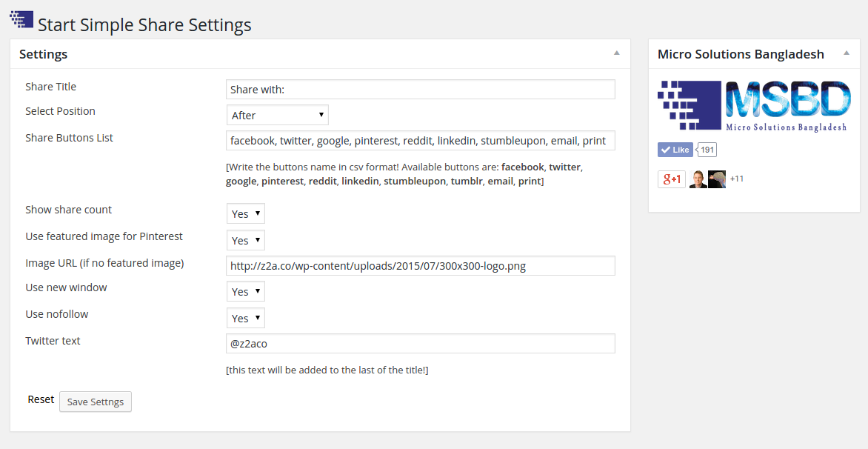Screen dimensions: 868x449
Task: Click the Select Position label
Action: (60, 110)
